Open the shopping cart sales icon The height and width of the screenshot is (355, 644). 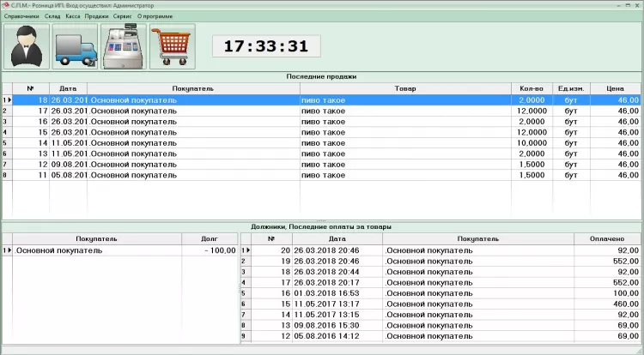tap(173, 46)
